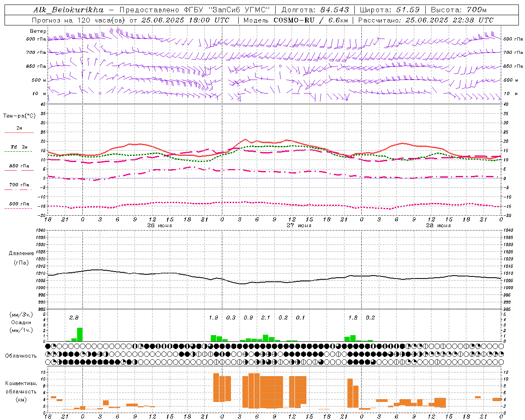Screen dimensions: 525x420
Task: Click the '850 гПа' temperature legend entry
Action: tap(19, 166)
